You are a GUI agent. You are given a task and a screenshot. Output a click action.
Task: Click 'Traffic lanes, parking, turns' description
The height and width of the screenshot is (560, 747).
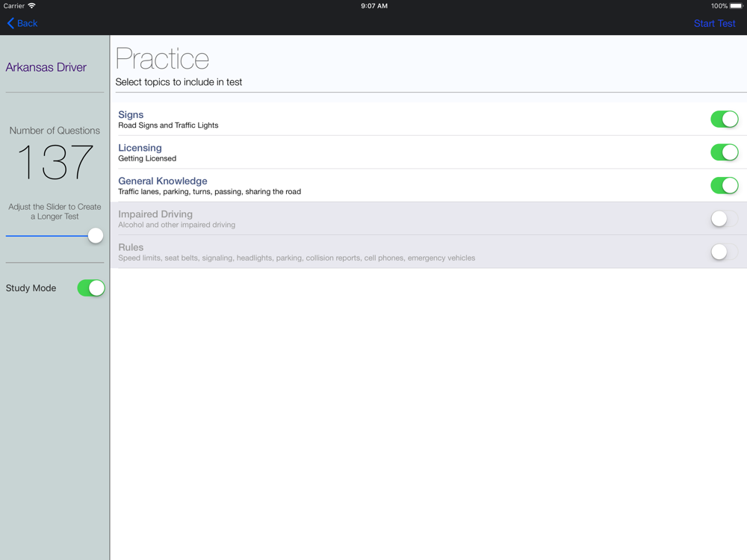[x=210, y=191]
